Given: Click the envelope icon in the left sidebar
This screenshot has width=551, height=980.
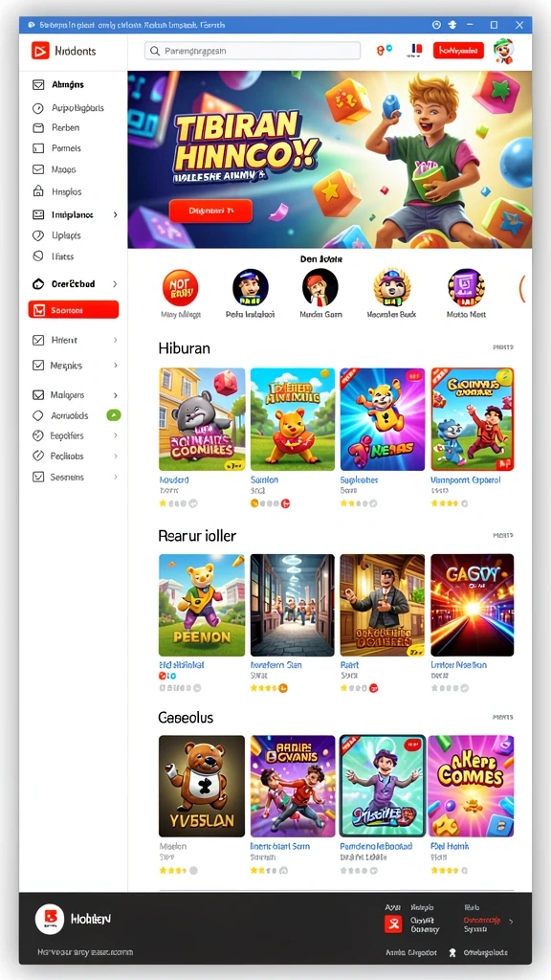Looking at the screenshot, I should coord(38,169).
